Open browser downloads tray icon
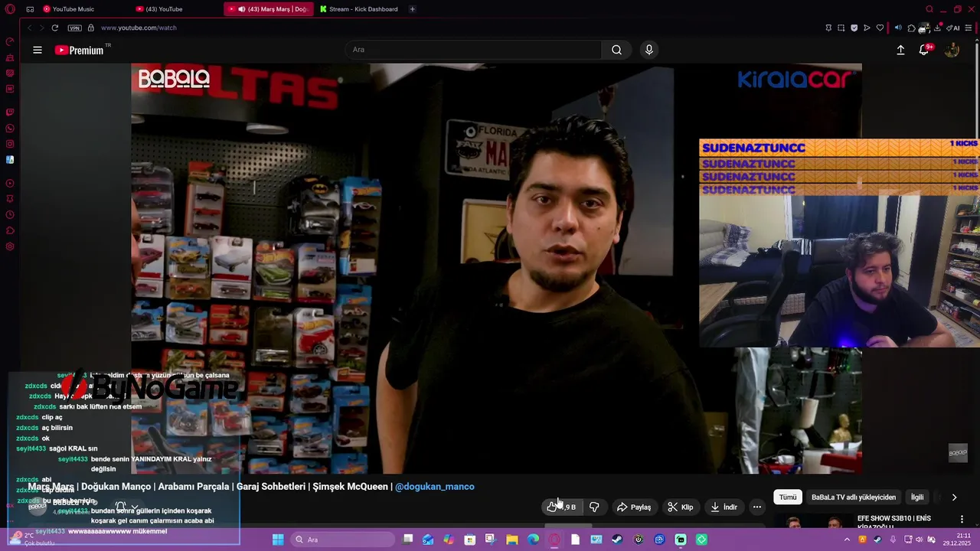Image resolution: width=980 pixels, height=551 pixels. click(938, 28)
